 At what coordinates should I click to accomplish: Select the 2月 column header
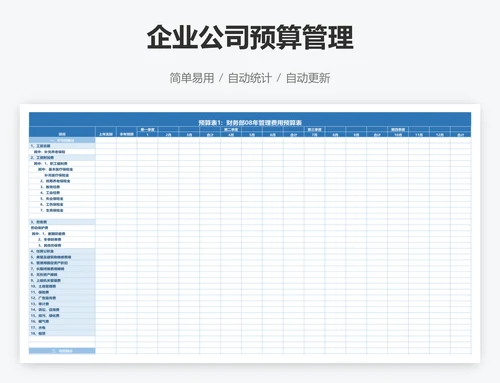pos(168,135)
